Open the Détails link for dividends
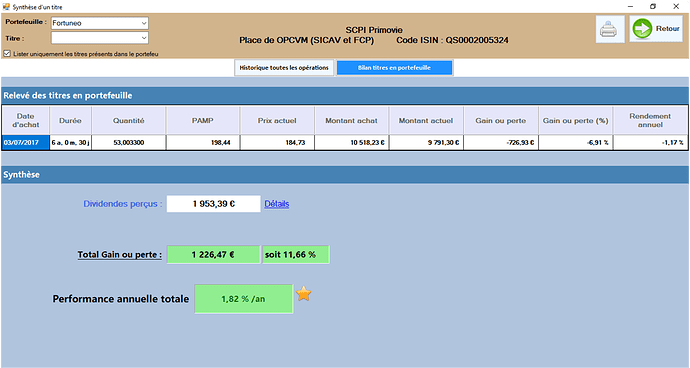The height and width of the screenshot is (368, 690). (x=276, y=204)
